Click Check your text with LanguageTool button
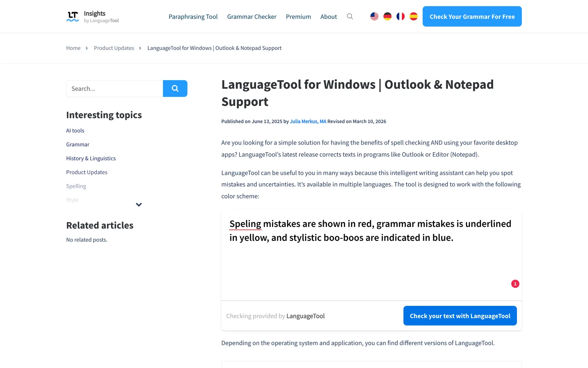This screenshot has width=588, height=368. tap(460, 316)
